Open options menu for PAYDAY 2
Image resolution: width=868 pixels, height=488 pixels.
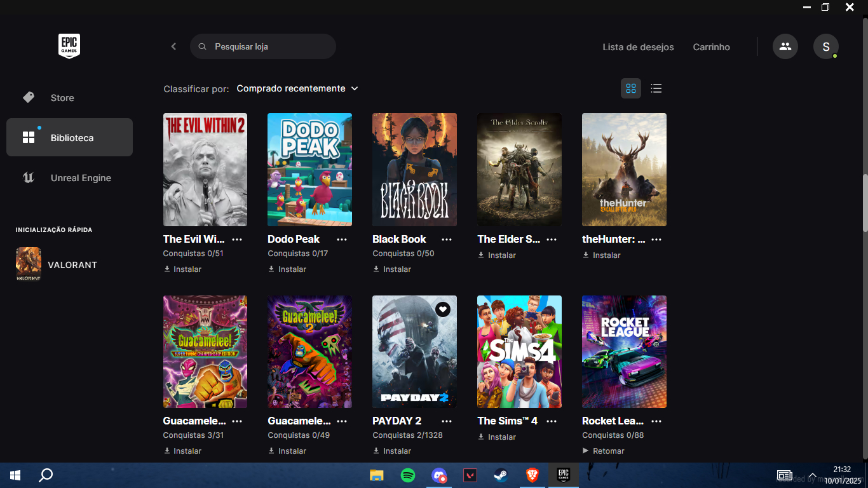(447, 421)
